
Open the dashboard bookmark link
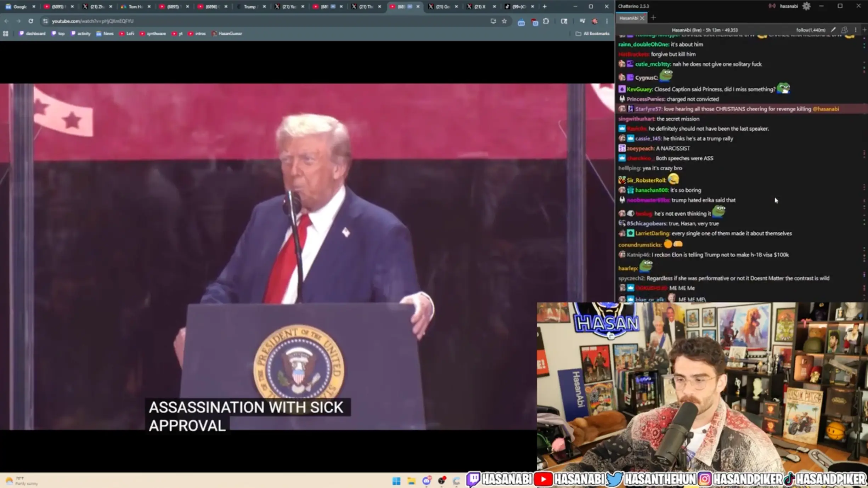coord(32,33)
